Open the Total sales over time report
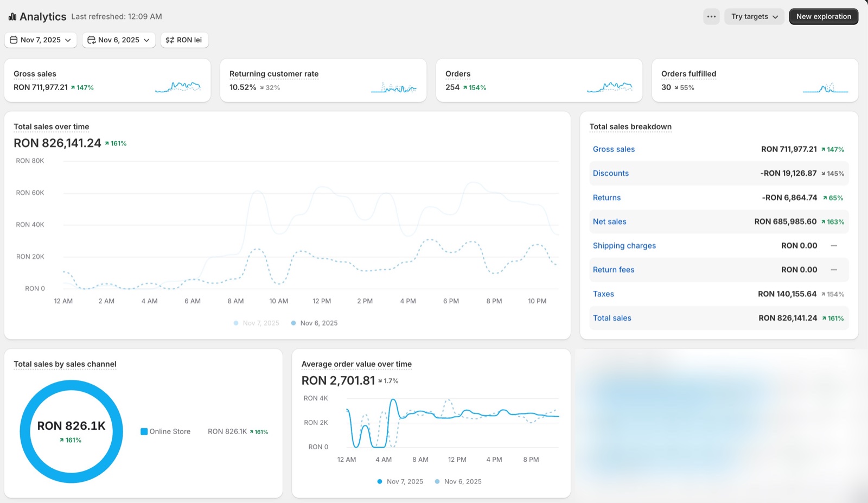868x503 pixels. (52, 126)
